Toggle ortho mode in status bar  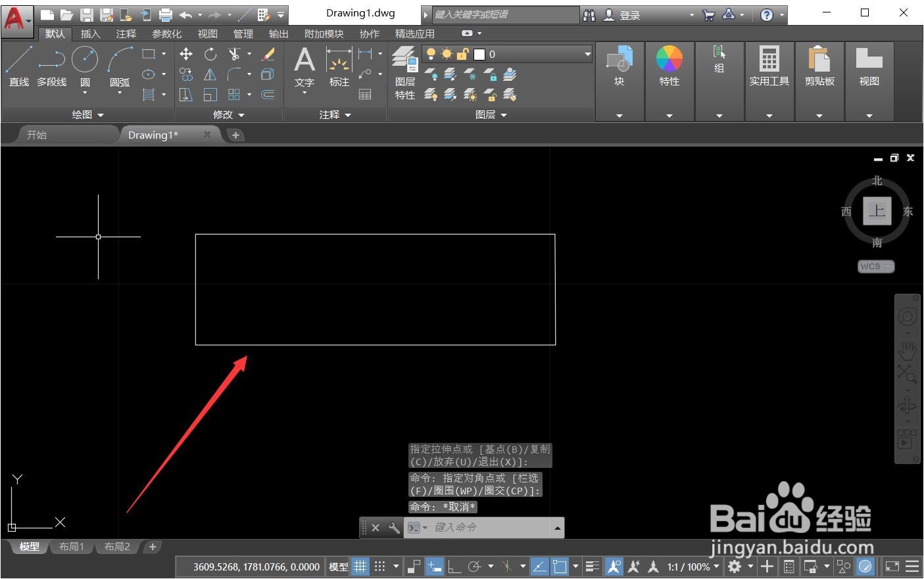click(x=454, y=566)
